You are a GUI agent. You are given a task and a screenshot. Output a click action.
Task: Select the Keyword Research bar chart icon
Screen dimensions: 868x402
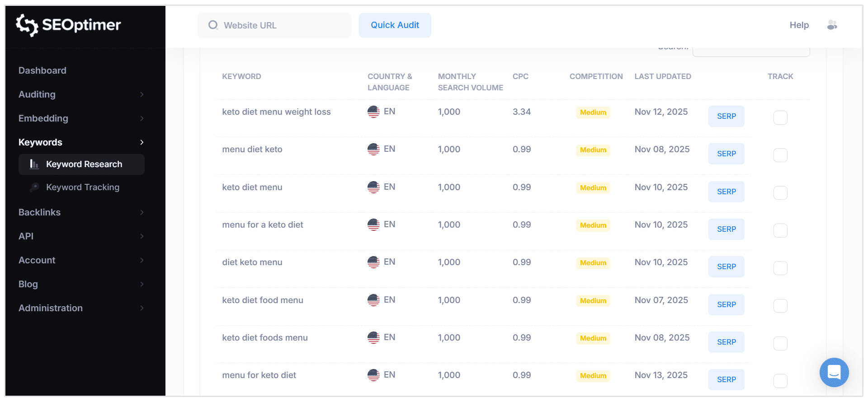[35, 164]
